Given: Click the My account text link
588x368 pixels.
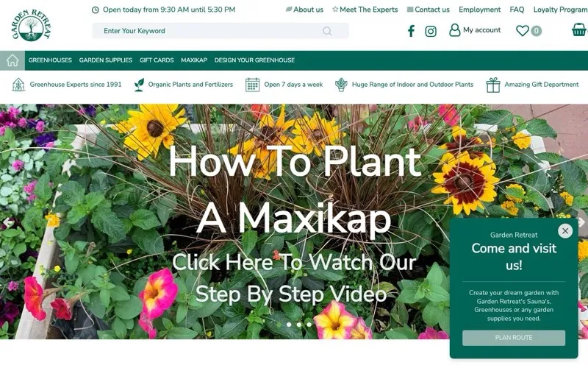Looking at the screenshot, I should (x=481, y=30).
